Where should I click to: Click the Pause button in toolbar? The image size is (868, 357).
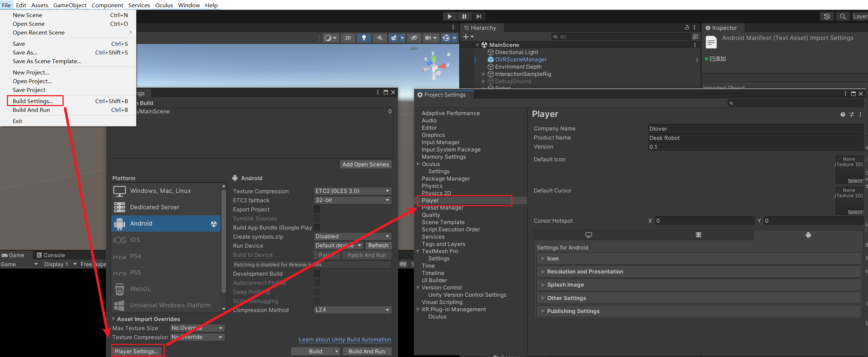[464, 16]
